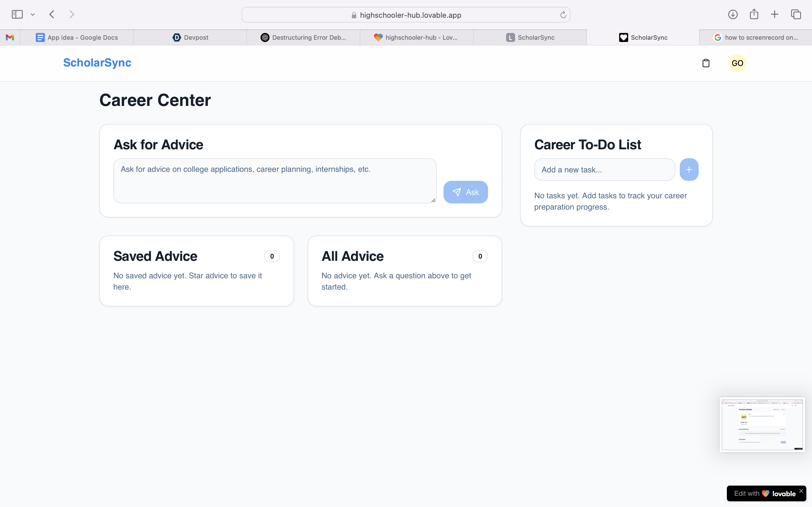Switch to the Devpost tab
This screenshot has height=507, width=812.
point(190,37)
